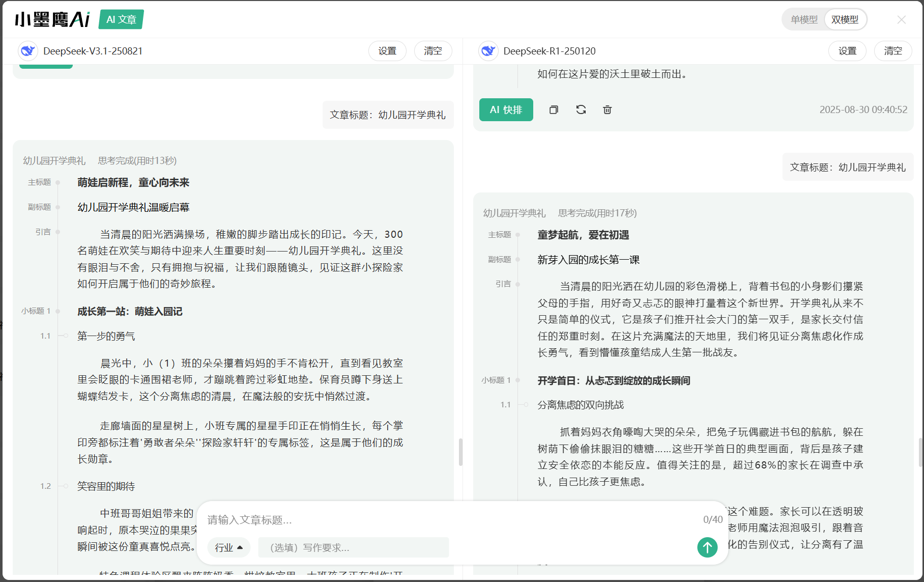Click 清空 in the DeepSeek-R1 panel
The height and width of the screenshot is (582, 924).
pos(892,51)
